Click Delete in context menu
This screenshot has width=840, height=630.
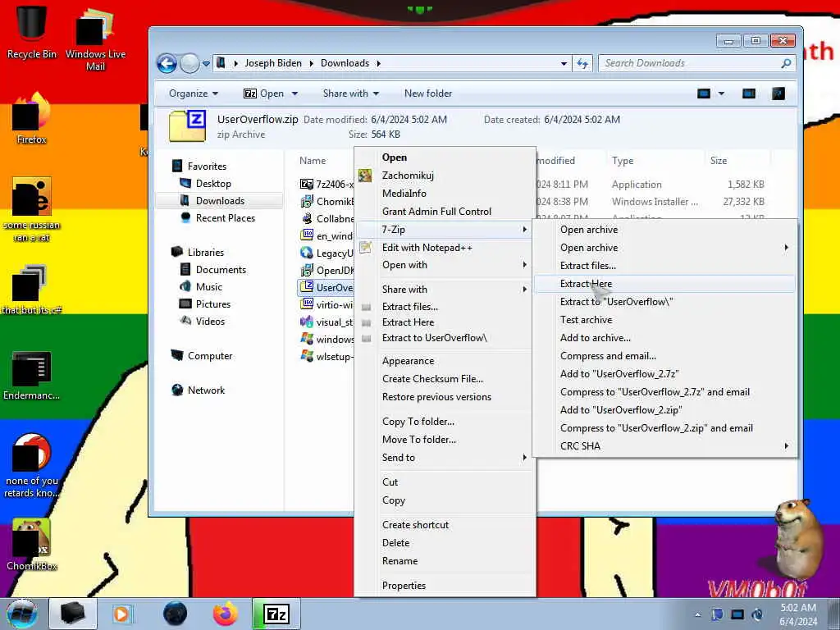click(x=444, y=543)
